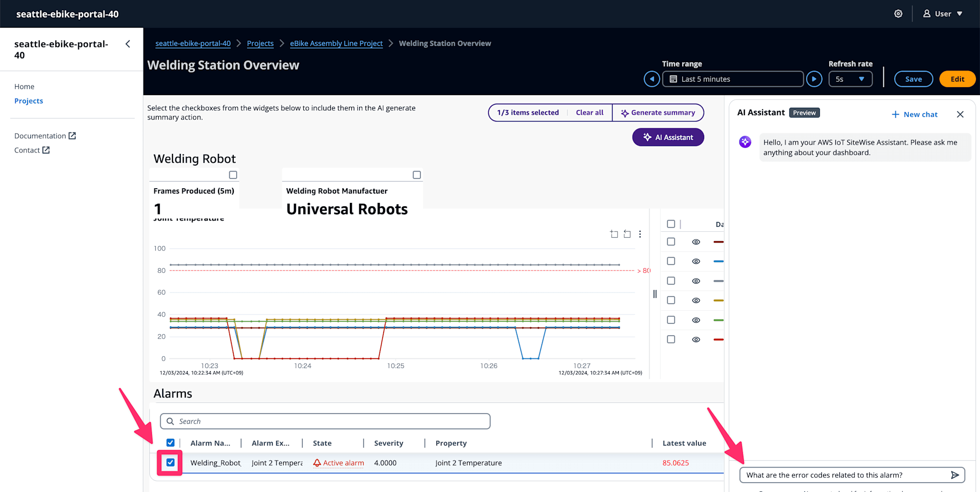Sort by Alarm Name column header
Image resolution: width=980 pixels, height=492 pixels.
click(x=210, y=443)
